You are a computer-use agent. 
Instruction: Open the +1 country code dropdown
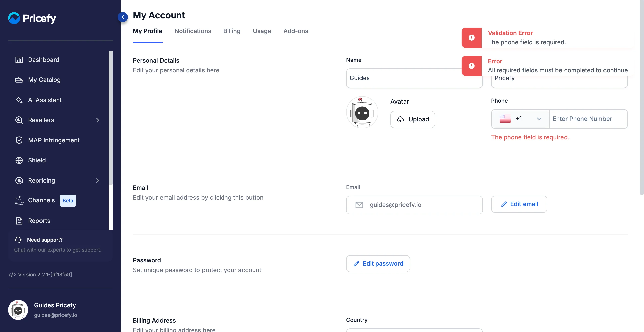pyautogui.click(x=520, y=119)
